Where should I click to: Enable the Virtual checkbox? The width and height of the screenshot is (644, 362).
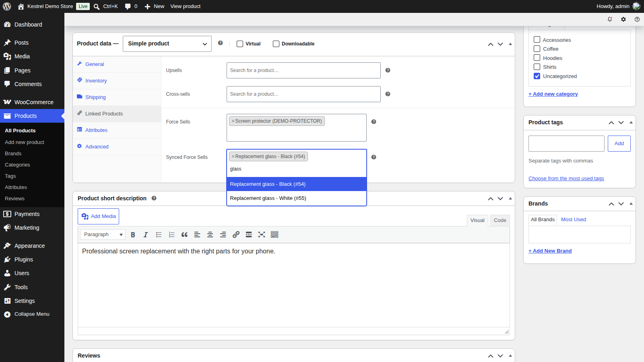click(240, 44)
